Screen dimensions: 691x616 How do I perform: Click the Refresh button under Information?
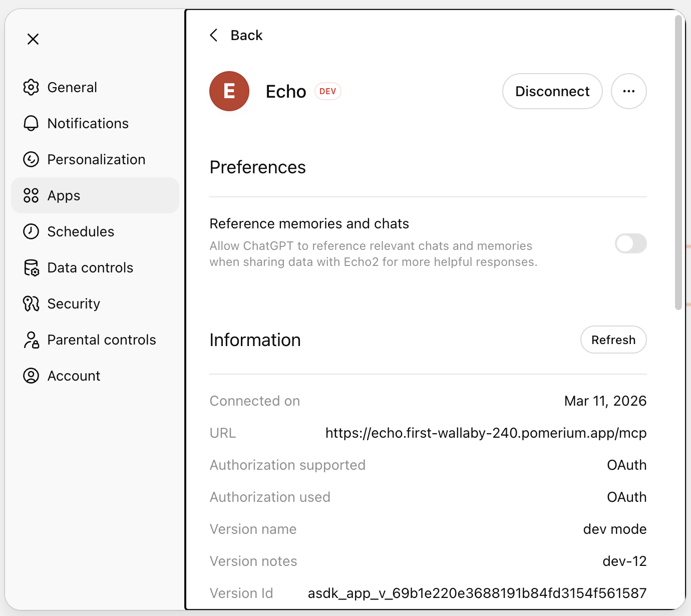pos(613,340)
